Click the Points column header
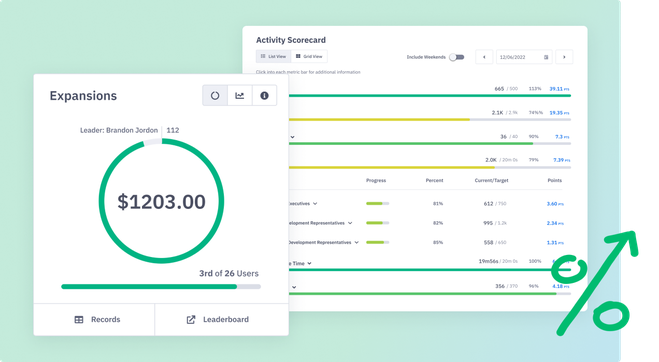The image size is (659, 362). pos(554,180)
